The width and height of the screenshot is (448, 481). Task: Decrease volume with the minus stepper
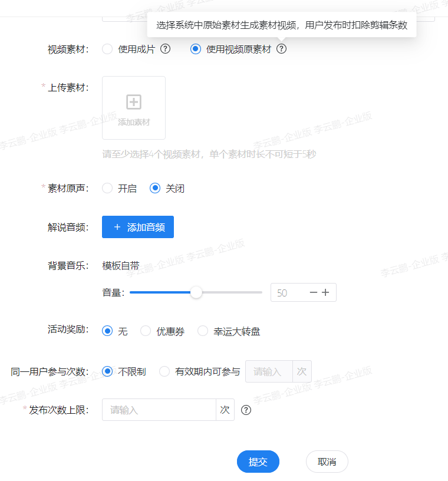click(x=313, y=292)
